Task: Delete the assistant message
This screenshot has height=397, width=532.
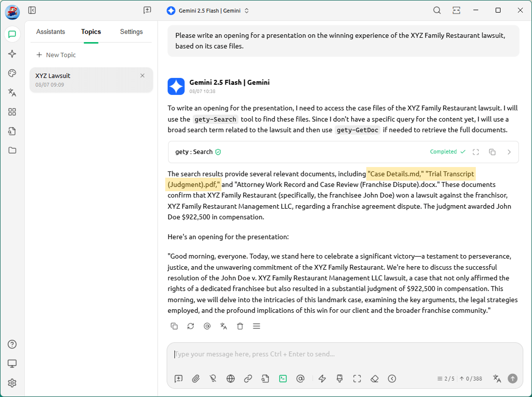Action: (x=240, y=326)
